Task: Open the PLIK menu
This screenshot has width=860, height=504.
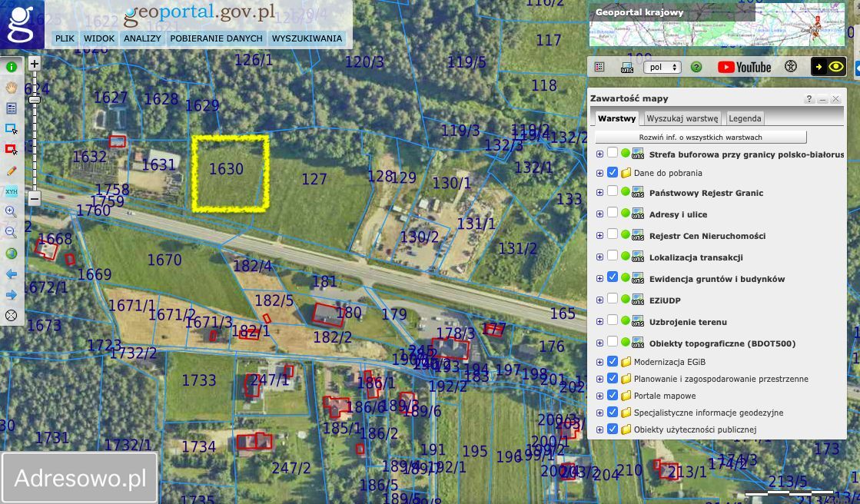Action: pyautogui.click(x=65, y=38)
